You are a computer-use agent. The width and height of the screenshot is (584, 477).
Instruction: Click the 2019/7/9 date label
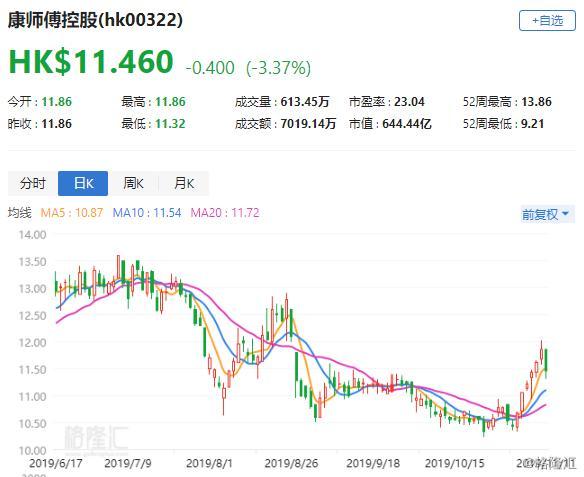(128, 464)
